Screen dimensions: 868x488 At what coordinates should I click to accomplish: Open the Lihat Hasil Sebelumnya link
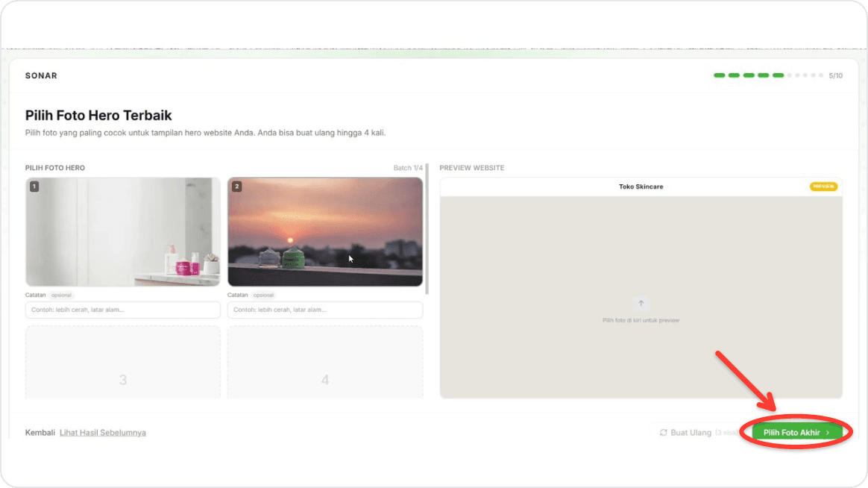coord(103,433)
